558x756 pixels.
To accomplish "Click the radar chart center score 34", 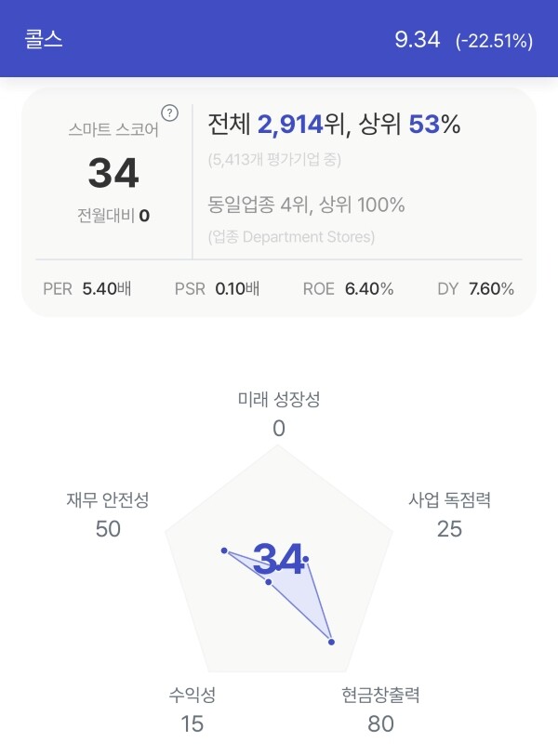I will point(279,559).
